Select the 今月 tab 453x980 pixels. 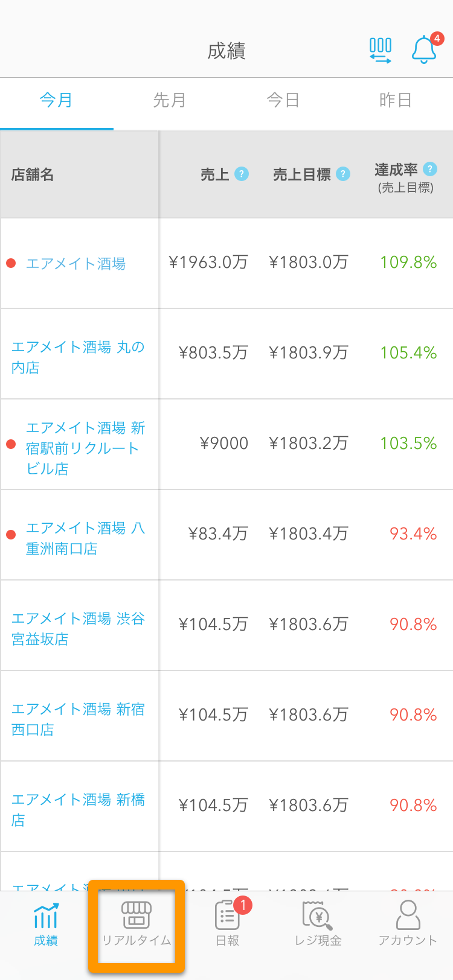point(56,100)
